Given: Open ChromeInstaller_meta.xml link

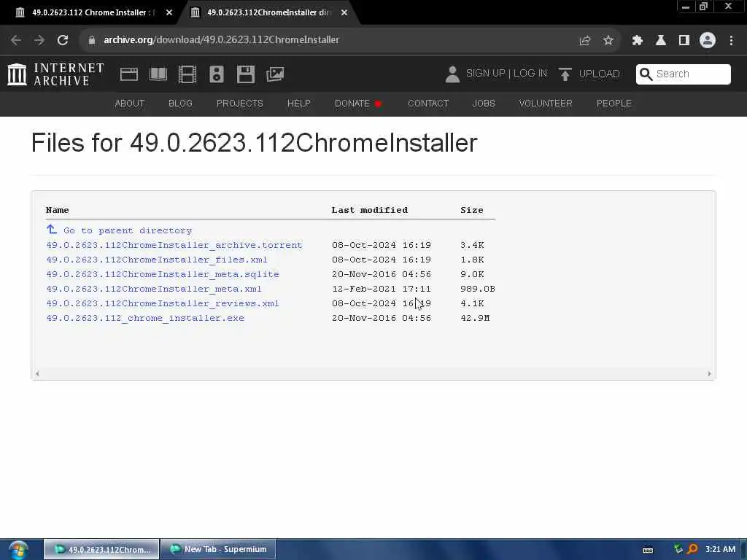Looking at the screenshot, I should (x=154, y=289).
